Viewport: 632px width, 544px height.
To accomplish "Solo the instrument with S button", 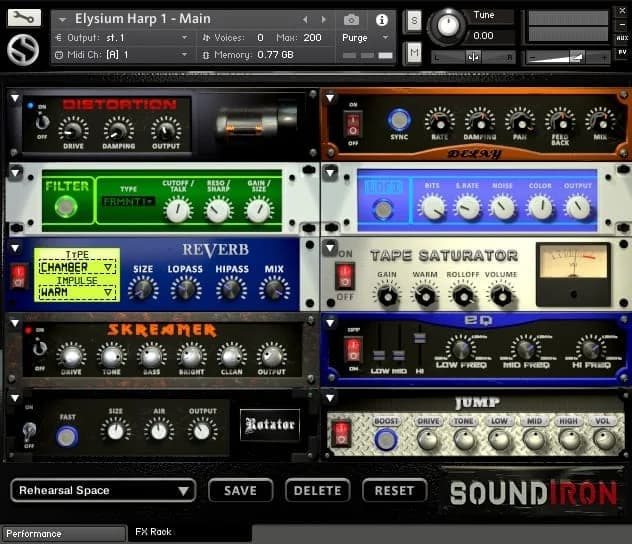I will 414,20.
